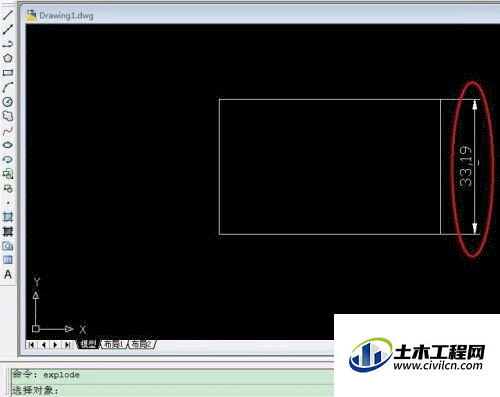Click the 33,19 dimension text
500x397 pixels.
pos(466,166)
